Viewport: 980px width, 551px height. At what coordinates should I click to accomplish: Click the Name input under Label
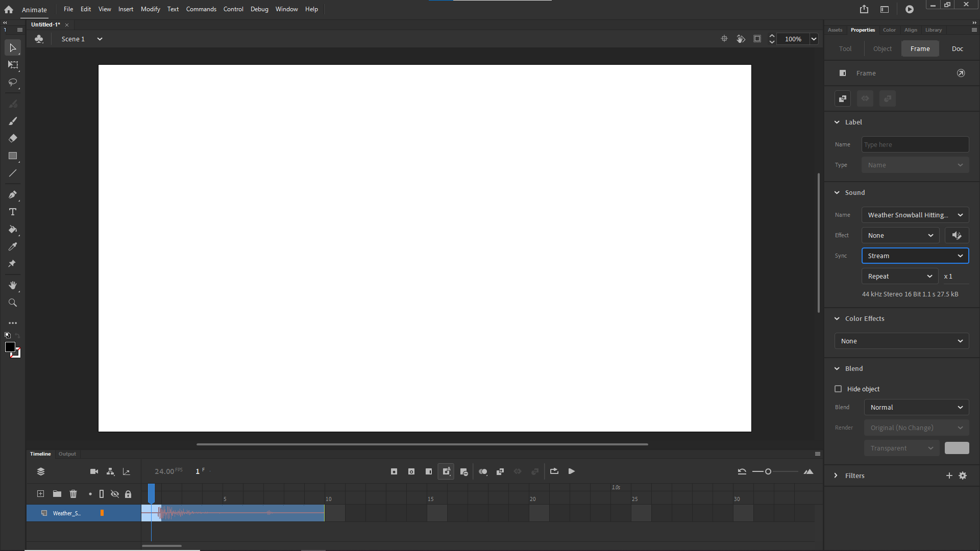pos(914,144)
